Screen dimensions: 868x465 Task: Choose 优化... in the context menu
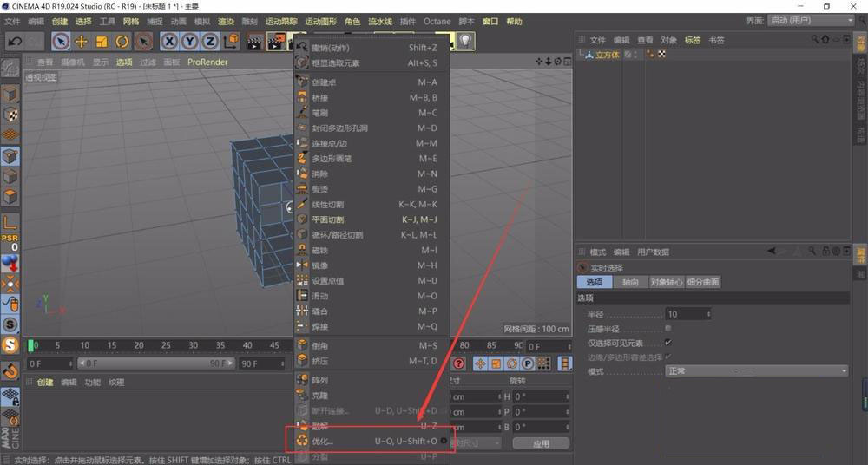(372, 442)
